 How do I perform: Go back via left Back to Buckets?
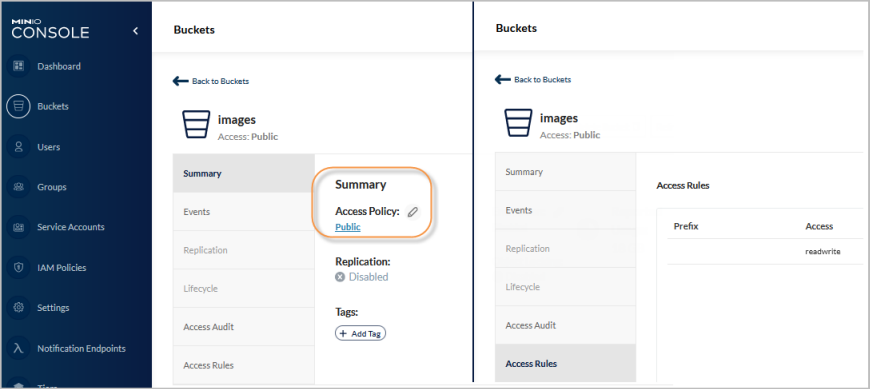[211, 81]
